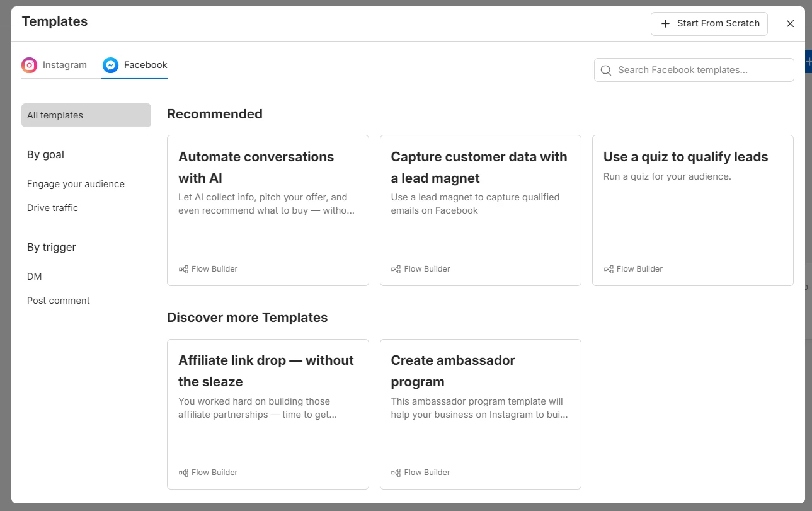Click Flow Builder icon on lead magnet card
812x511 pixels.
pos(396,269)
